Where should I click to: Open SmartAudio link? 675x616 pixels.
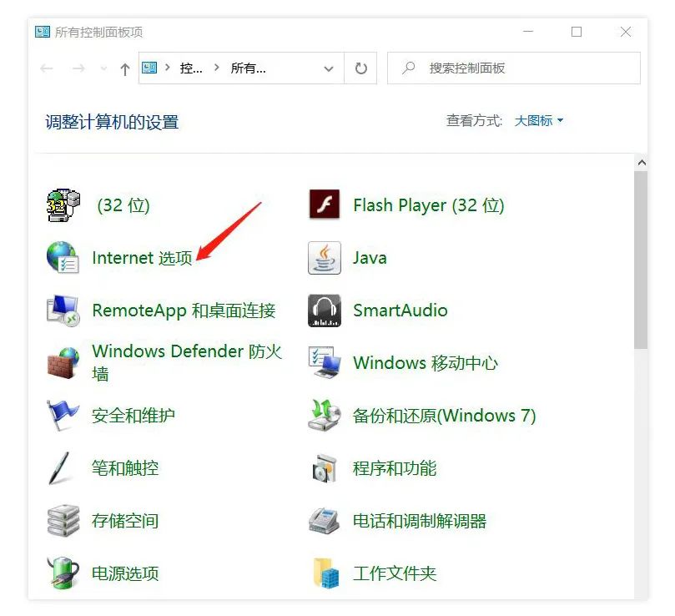point(400,311)
